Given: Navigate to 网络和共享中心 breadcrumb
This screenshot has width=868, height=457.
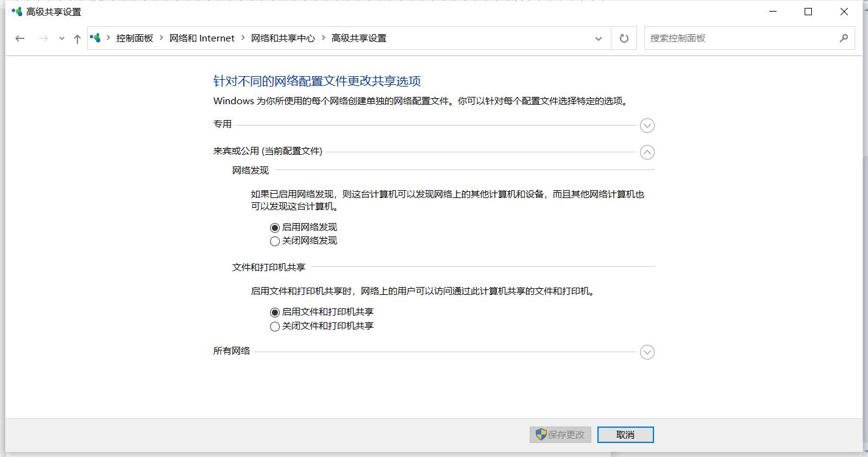Looking at the screenshot, I should coord(282,37).
